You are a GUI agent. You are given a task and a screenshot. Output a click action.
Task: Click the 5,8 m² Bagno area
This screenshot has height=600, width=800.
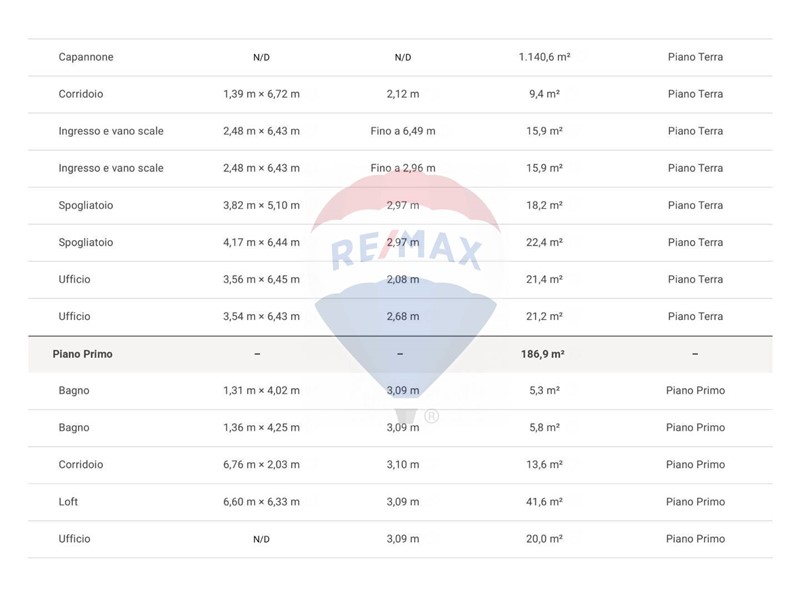tap(544, 428)
